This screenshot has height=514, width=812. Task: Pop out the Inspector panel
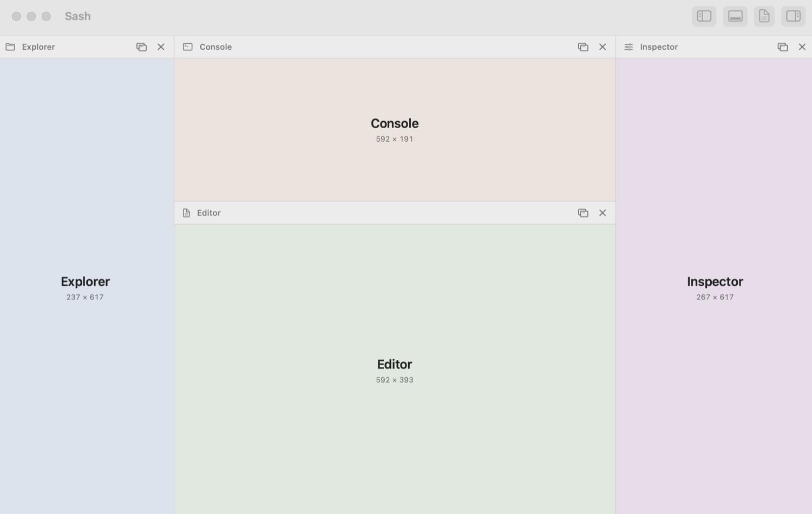click(783, 47)
